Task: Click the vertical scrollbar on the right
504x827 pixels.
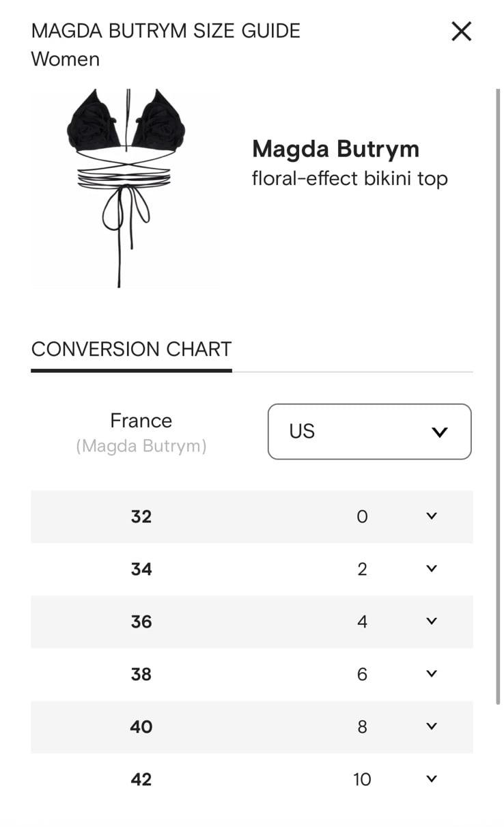Action: click(498, 396)
